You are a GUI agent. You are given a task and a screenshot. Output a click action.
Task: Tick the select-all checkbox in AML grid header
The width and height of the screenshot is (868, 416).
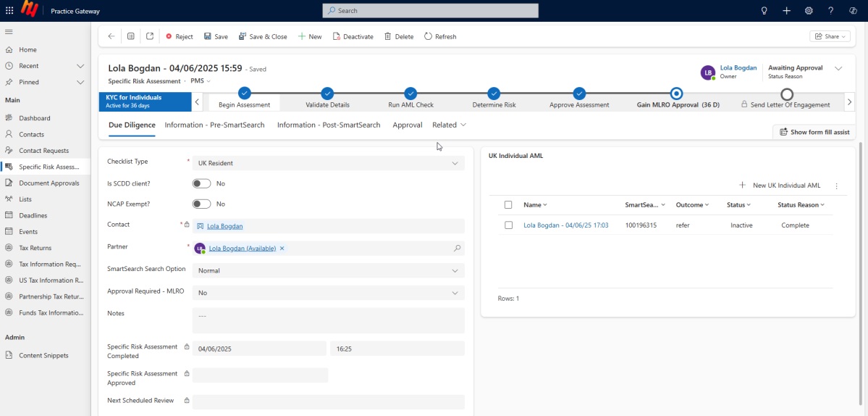508,205
